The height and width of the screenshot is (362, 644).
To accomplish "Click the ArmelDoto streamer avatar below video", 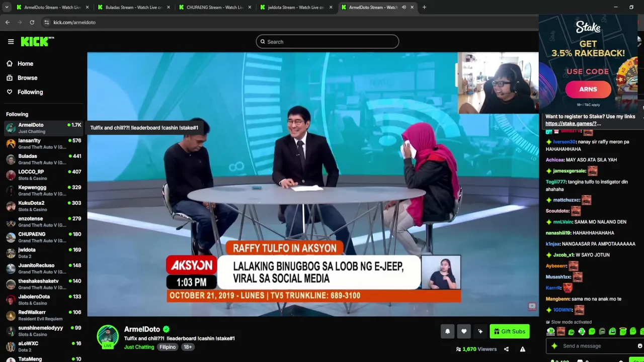I will click(x=108, y=336).
